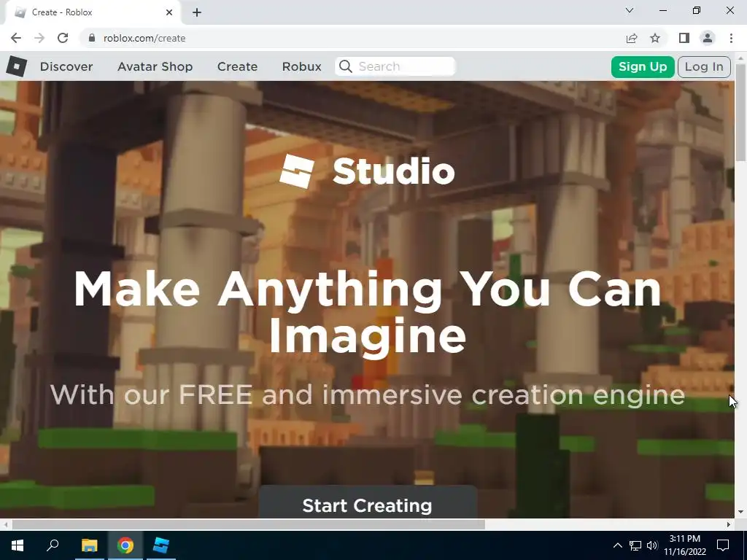Open the Discover menu item
This screenshot has height=560, width=747.
point(66,66)
